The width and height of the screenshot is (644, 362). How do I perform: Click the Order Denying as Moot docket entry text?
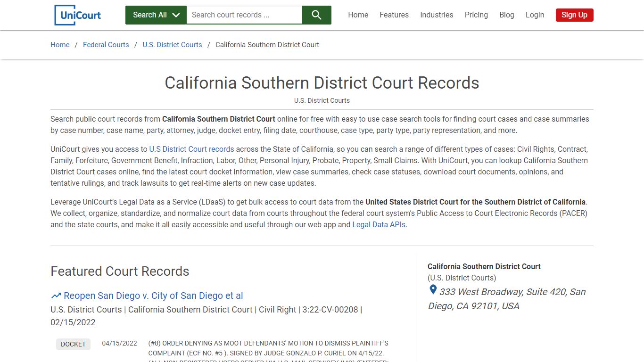268,350
